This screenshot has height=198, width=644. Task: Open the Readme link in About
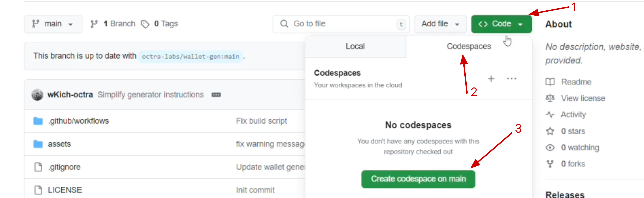pos(576,82)
